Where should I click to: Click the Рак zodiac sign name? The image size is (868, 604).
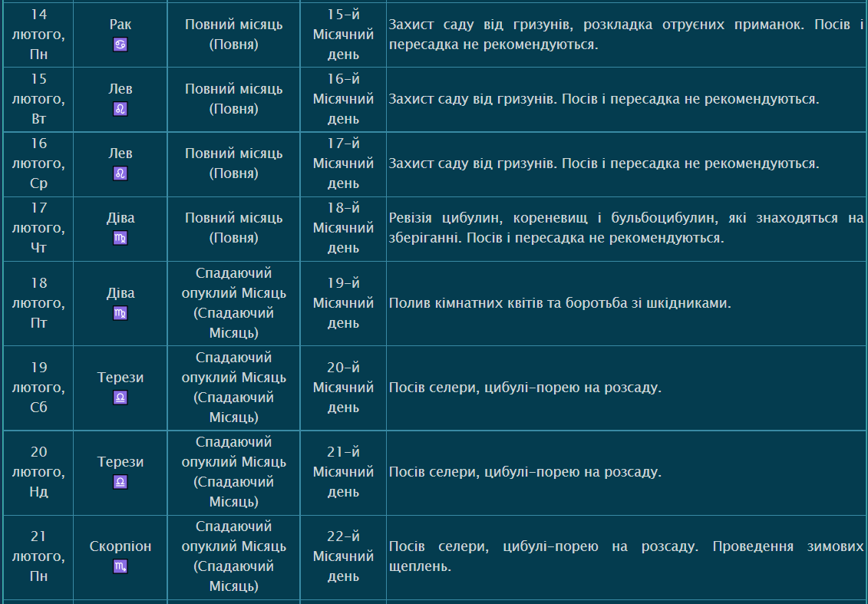click(x=120, y=25)
